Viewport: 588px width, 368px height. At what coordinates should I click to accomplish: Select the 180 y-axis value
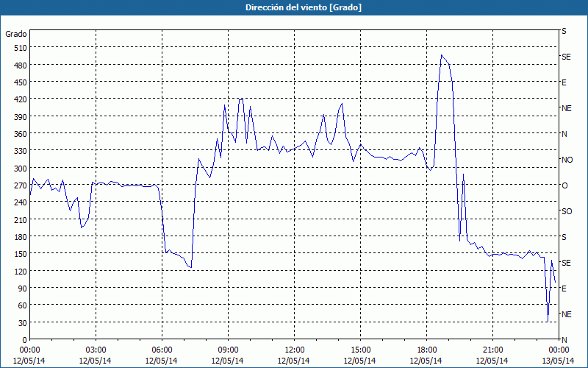tap(21, 237)
